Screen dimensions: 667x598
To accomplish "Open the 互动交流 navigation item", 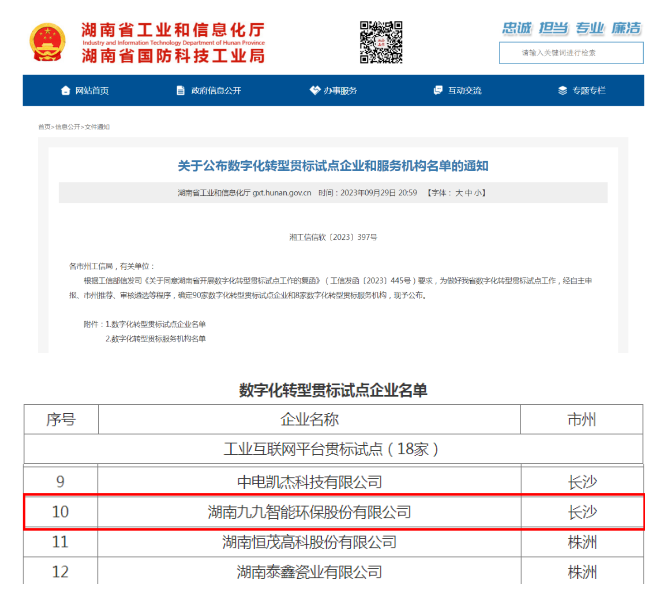I will pos(465,91).
